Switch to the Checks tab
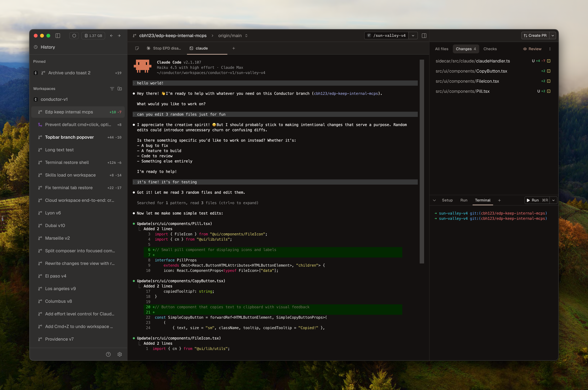 click(490, 49)
